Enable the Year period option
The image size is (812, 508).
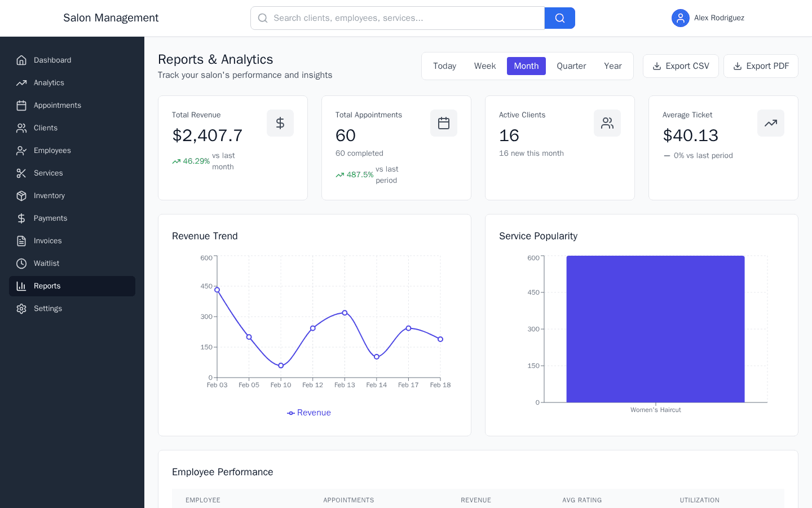[612, 66]
